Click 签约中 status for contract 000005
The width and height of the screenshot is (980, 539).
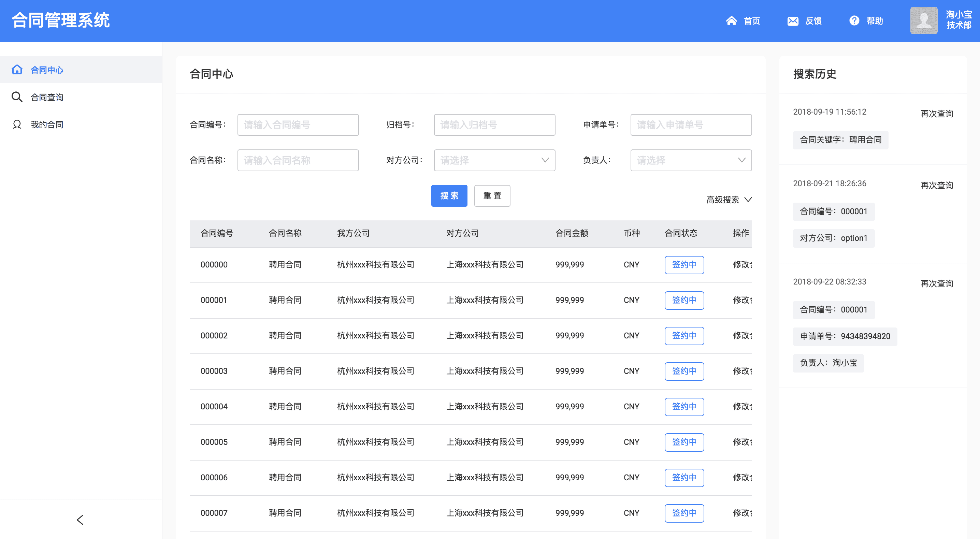click(684, 442)
